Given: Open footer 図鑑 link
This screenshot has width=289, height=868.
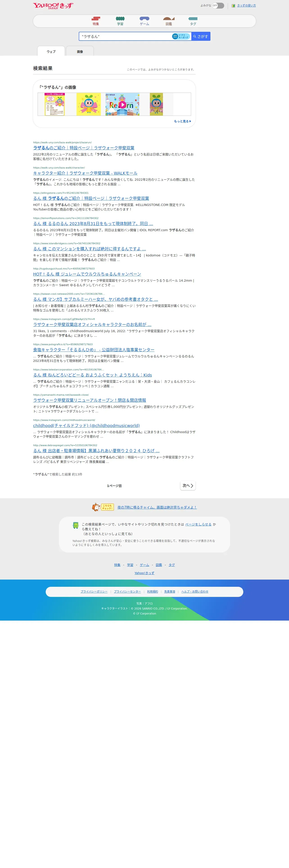Looking at the screenshot, I should [x=159, y=565].
